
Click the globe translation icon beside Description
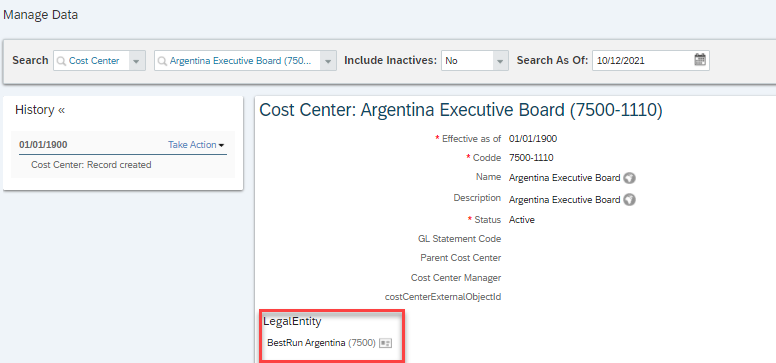[x=629, y=200]
